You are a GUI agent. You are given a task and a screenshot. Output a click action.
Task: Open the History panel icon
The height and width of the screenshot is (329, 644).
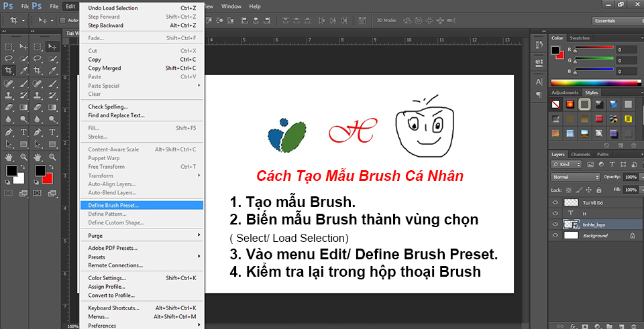pyautogui.click(x=539, y=45)
